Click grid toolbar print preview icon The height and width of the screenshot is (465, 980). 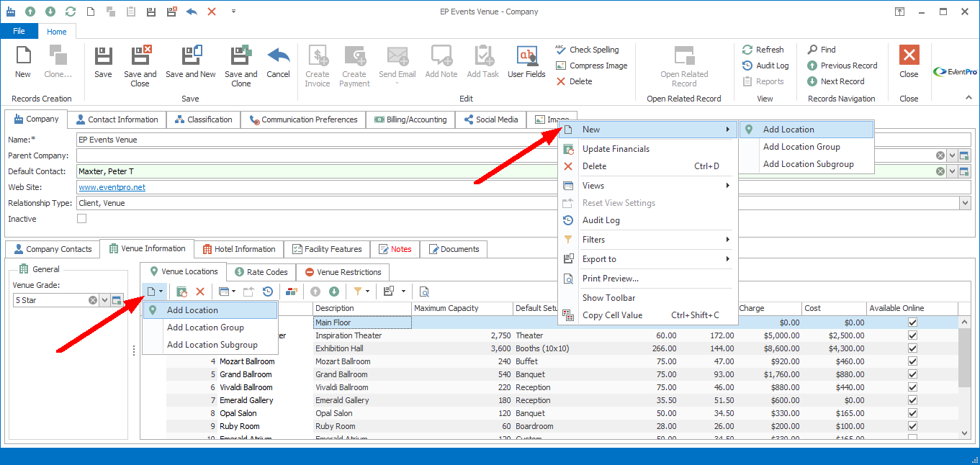tap(424, 292)
